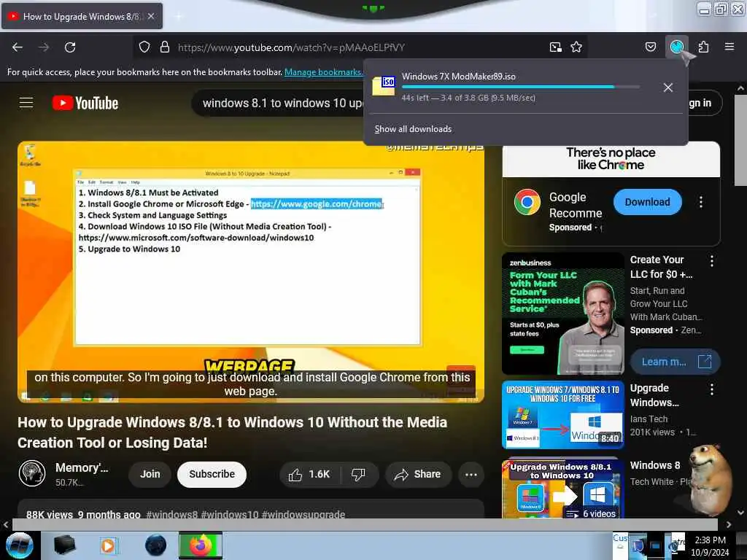Click the forward navigation arrow

pos(44,47)
